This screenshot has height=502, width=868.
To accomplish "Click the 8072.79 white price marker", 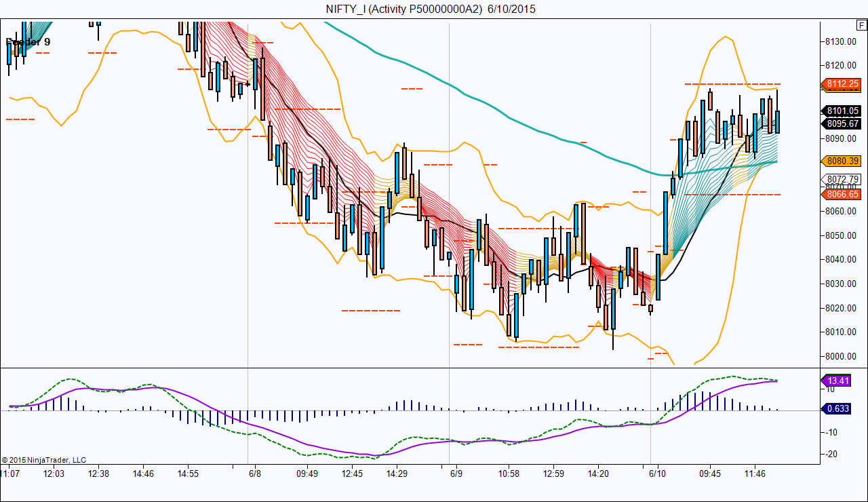I will tap(843, 179).
